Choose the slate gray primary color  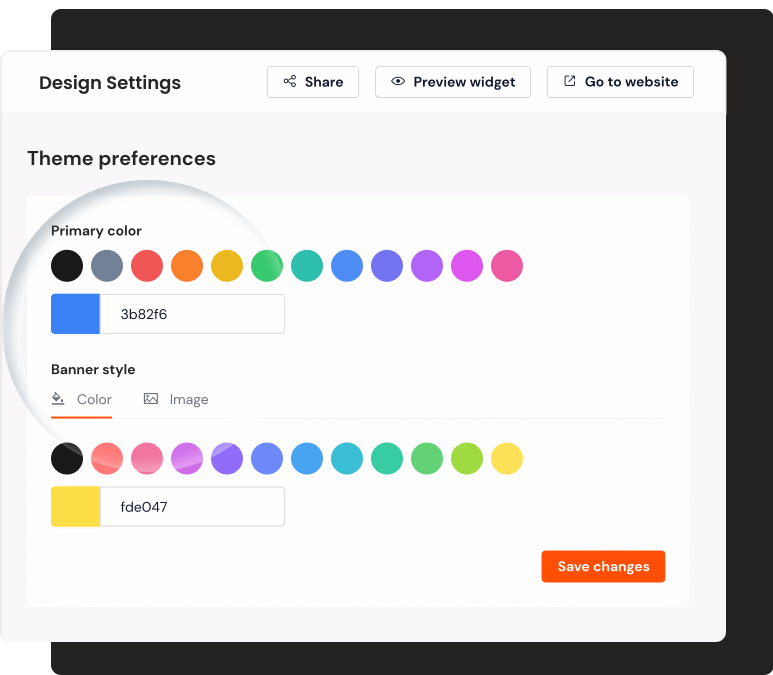[107, 266]
